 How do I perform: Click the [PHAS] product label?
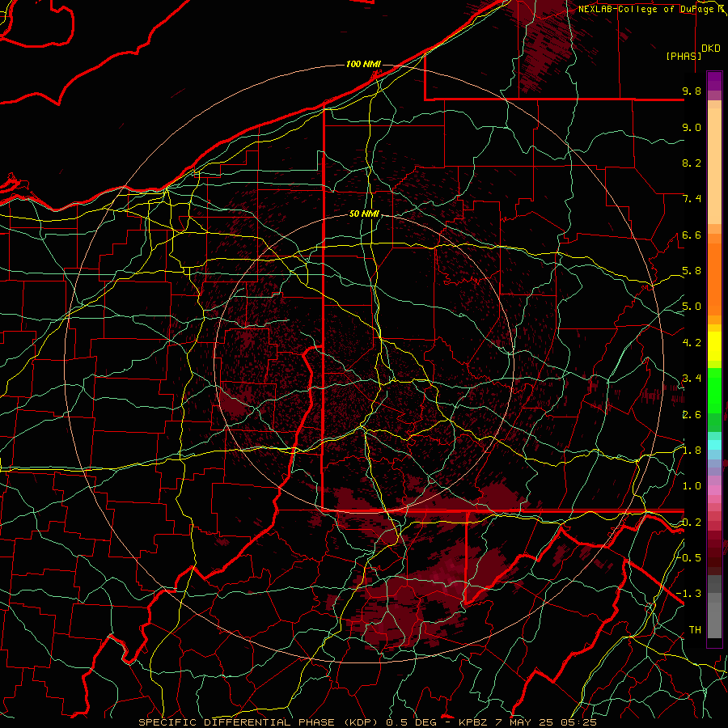coord(684,56)
